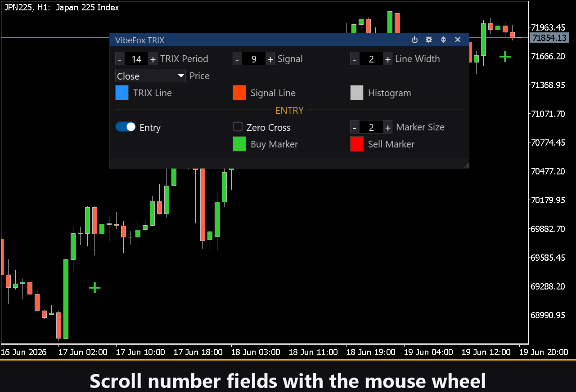Click the TRIX Period field showing 14
Image resolution: width=576 pixels, height=392 pixels.
point(136,59)
